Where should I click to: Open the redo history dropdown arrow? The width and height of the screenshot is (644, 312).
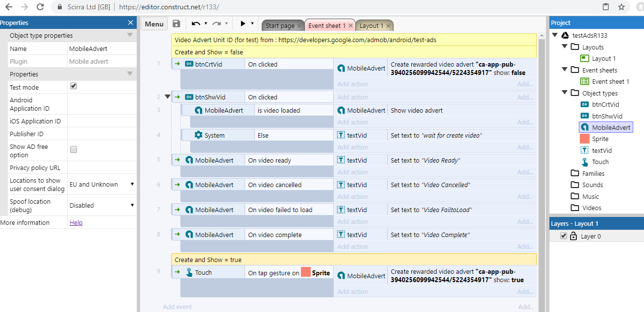226,24
